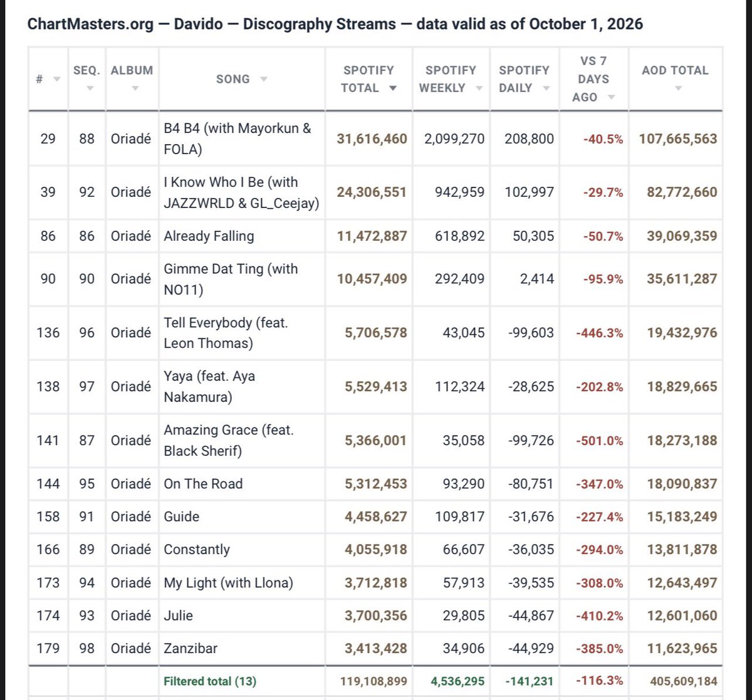Click rank number 179
Image resolution: width=752 pixels, height=700 pixels.
tap(48, 648)
